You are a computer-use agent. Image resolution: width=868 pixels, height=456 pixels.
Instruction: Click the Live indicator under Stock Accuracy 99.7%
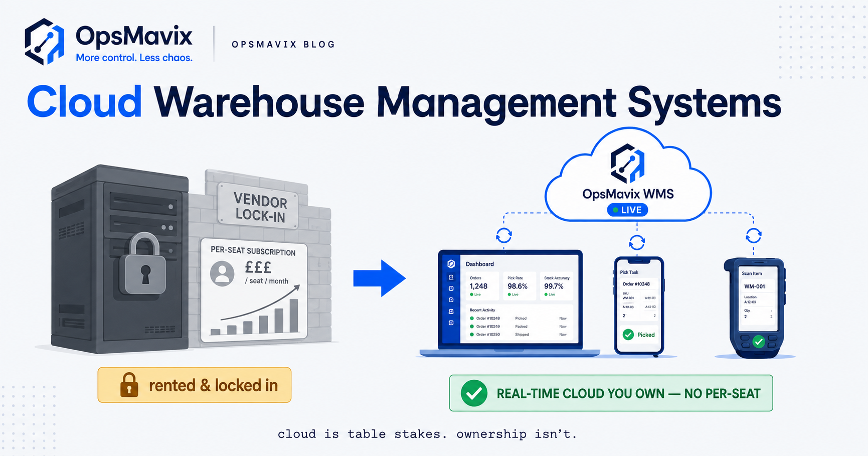tap(550, 294)
